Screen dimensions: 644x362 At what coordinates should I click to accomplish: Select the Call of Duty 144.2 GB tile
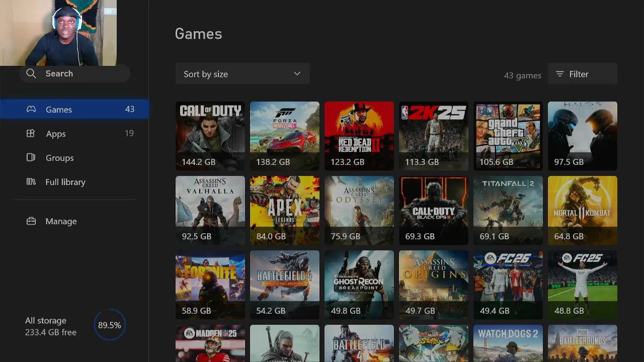click(210, 136)
